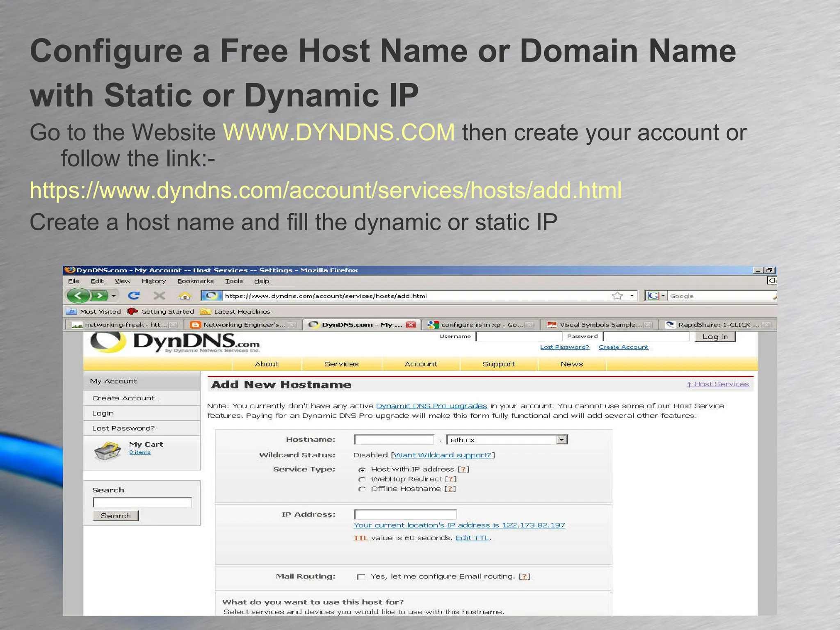840x630 pixels.
Task: Open the File menu
Action: coord(74,281)
